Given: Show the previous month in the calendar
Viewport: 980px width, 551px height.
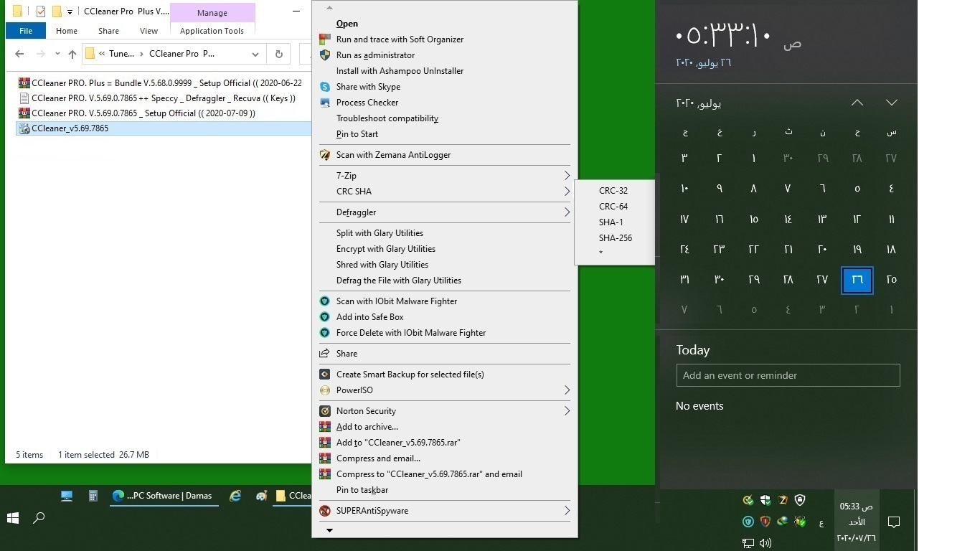Looking at the screenshot, I should pos(857,103).
